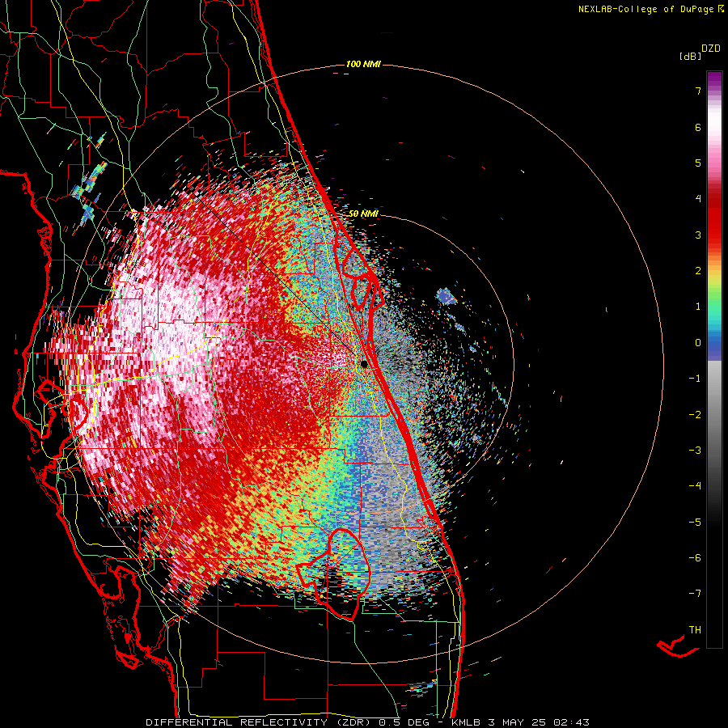Click the 4 value on the color scale
The image size is (728, 728).
[x=698, y=199]
